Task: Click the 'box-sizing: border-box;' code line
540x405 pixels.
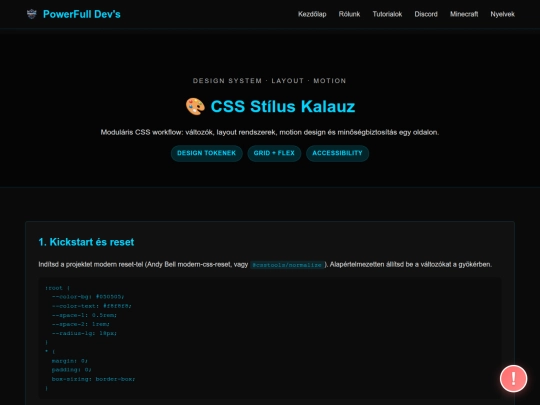Action: (x=93, y=379)
